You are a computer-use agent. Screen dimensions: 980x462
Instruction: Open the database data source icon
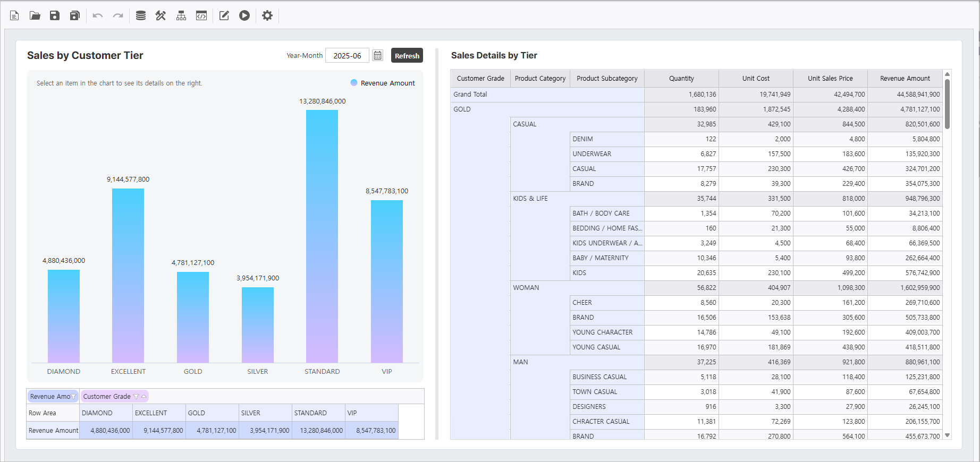(x=141, y=15)
